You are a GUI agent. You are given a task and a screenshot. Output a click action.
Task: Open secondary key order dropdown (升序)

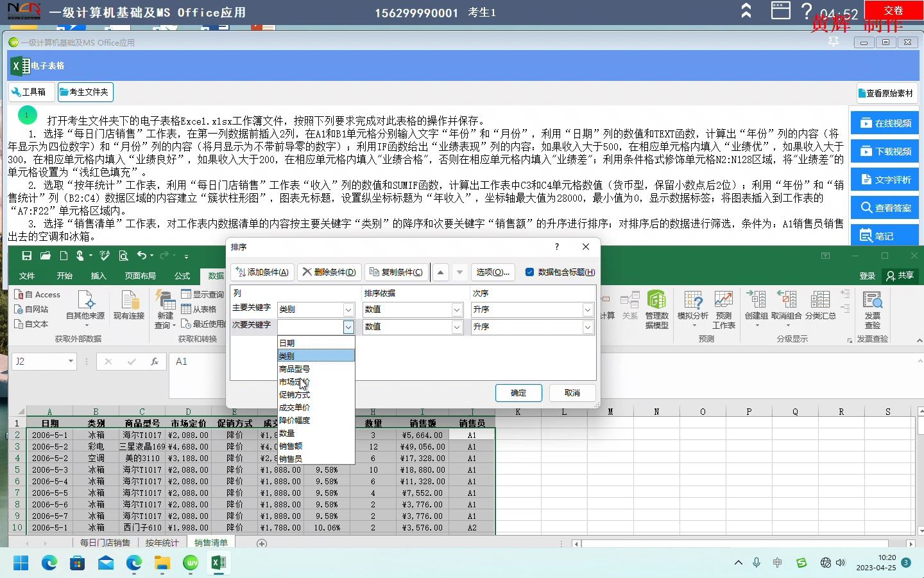tap(588, 327)
